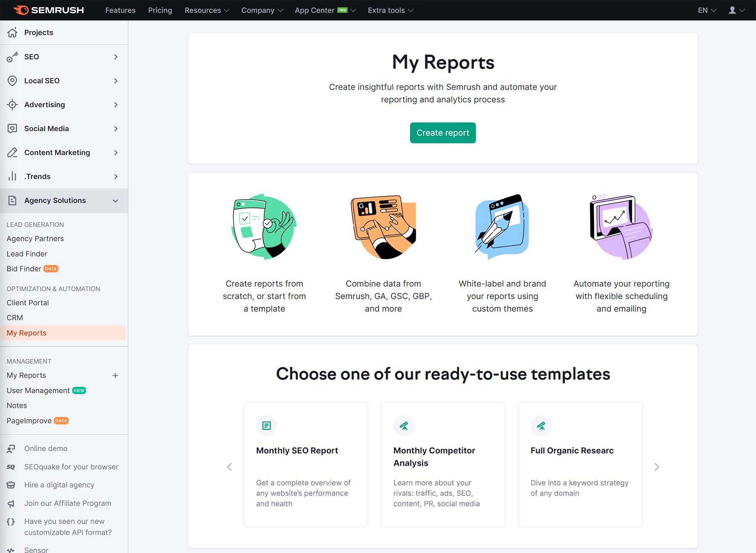Viewport: 756px width, 553px height.
Task: Open SEOquake for your browser
Action: [x=71, y=467]
